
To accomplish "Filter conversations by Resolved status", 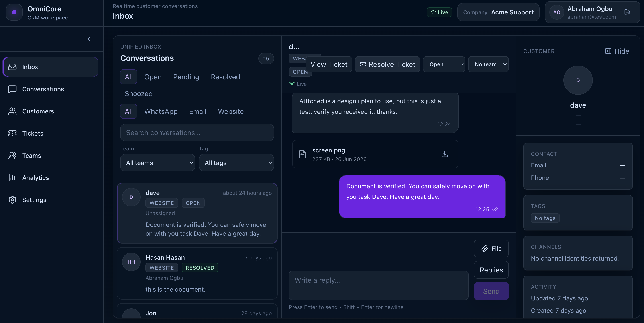I will point(226,77).
